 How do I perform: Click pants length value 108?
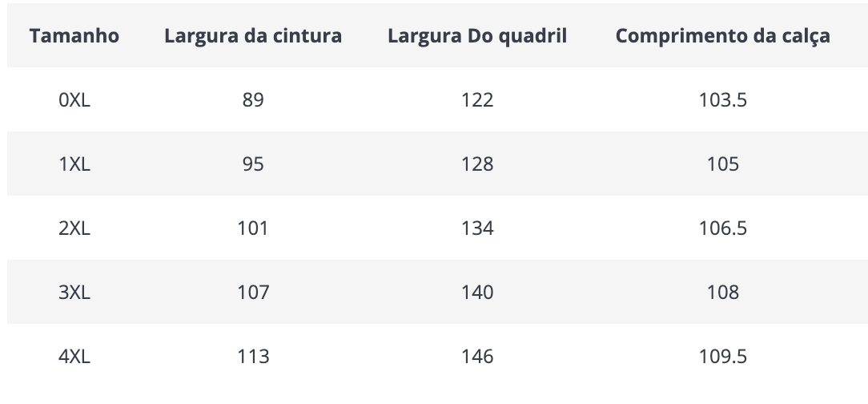pos(722,292)
